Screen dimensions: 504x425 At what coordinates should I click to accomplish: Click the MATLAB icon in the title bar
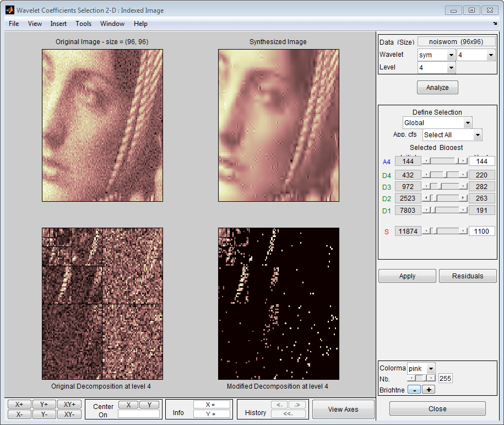click(9, 10)
